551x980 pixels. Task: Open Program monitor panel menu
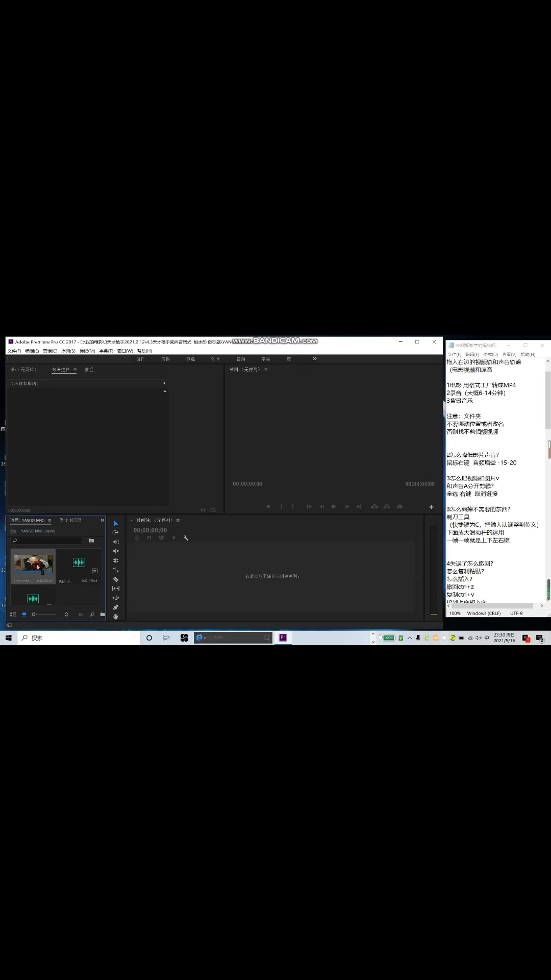266,370
